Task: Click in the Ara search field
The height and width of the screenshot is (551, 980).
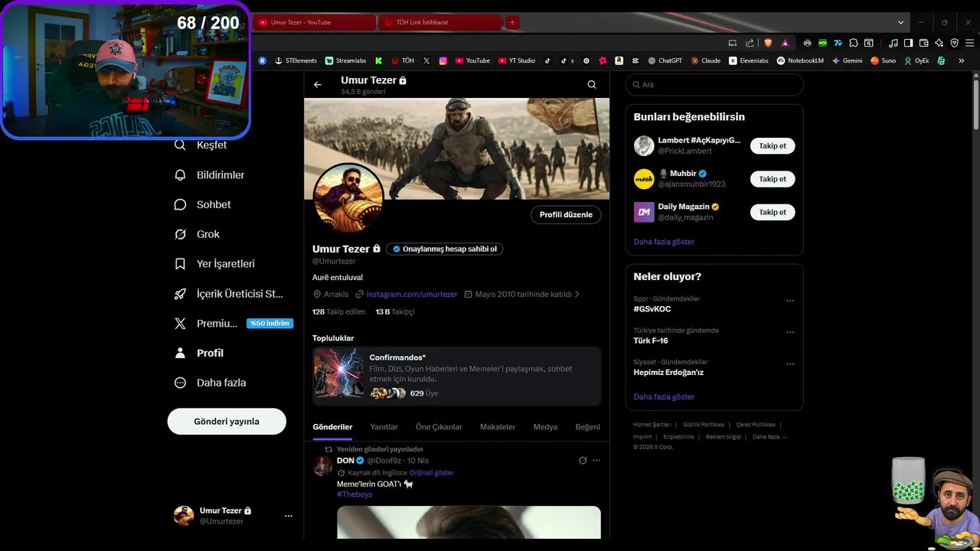Action: [714, 85]
